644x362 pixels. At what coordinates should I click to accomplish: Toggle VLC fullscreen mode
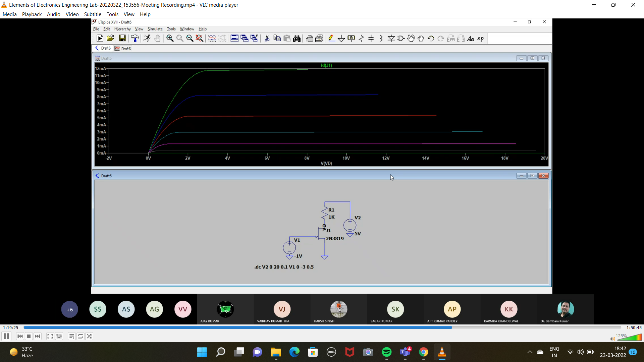(x=50, y=336)
